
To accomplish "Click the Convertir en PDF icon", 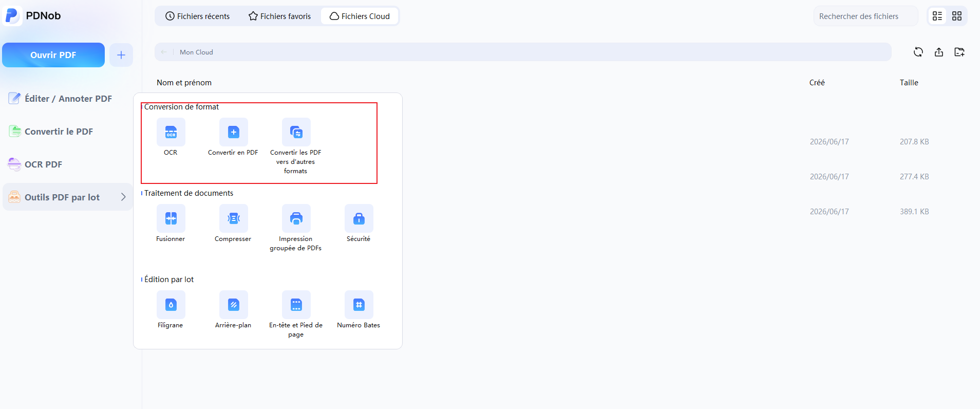I will (x=234, y=132).
